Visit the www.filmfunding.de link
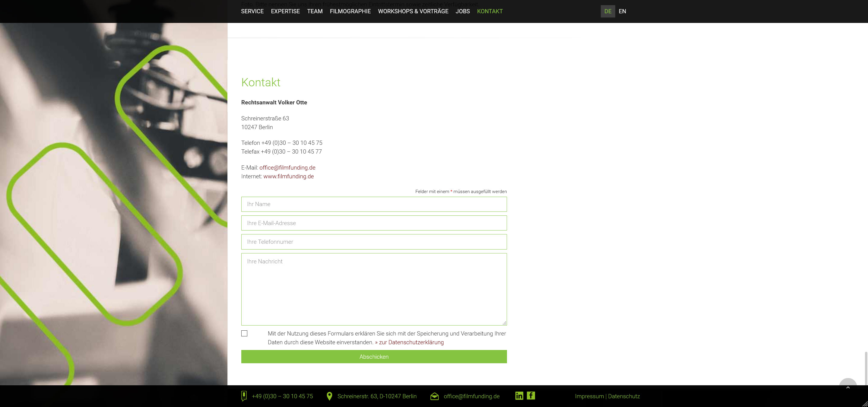The width and height of the screenshot is (868, 407). [x=288, y=176]
